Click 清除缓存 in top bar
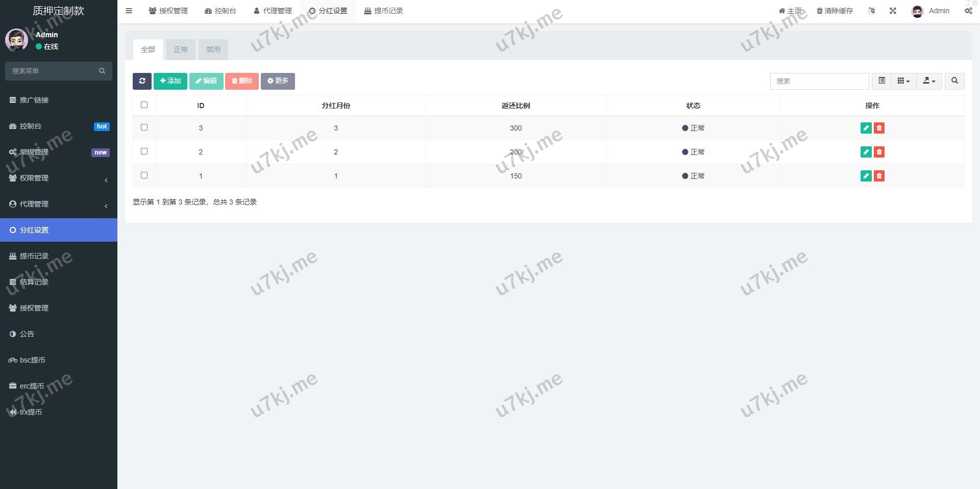 [835, 11]
